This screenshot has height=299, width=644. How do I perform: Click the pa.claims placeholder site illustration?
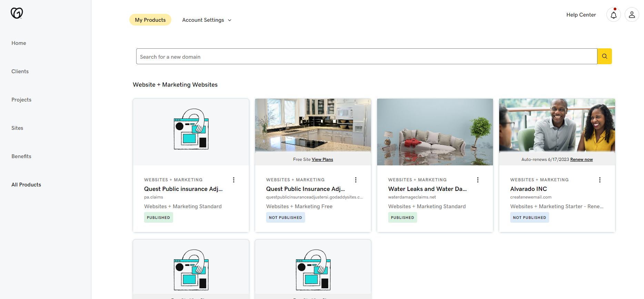(x=191, y=129)
